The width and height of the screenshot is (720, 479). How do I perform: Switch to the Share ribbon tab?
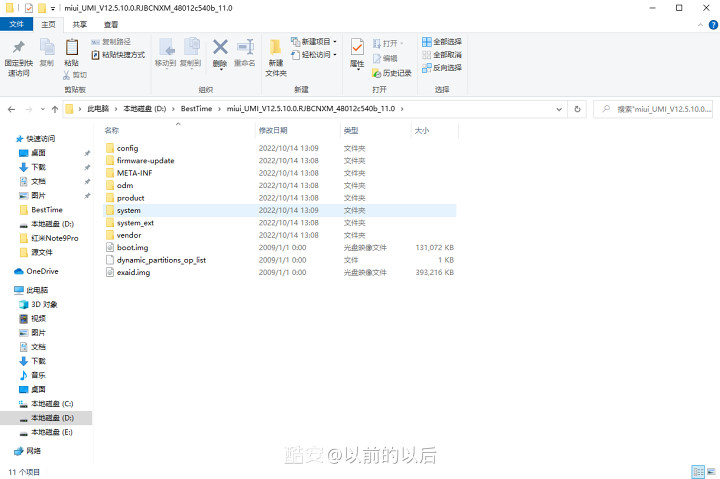point(79,24)
